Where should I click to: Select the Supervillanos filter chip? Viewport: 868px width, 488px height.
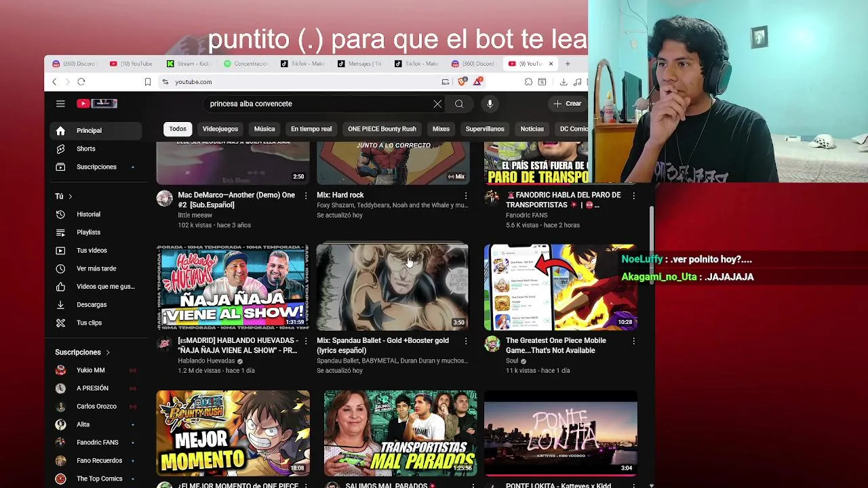point(485,129)
